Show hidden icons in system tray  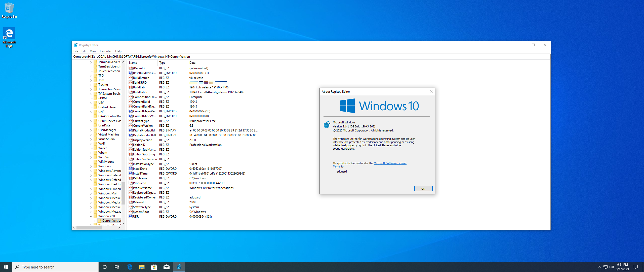[x=599, y=267]
